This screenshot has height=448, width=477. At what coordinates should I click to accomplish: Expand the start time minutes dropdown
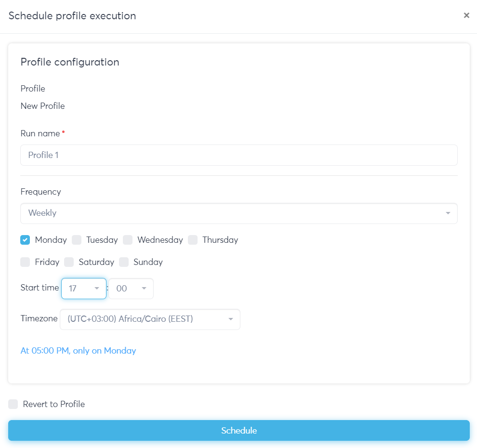pos(131,289)
